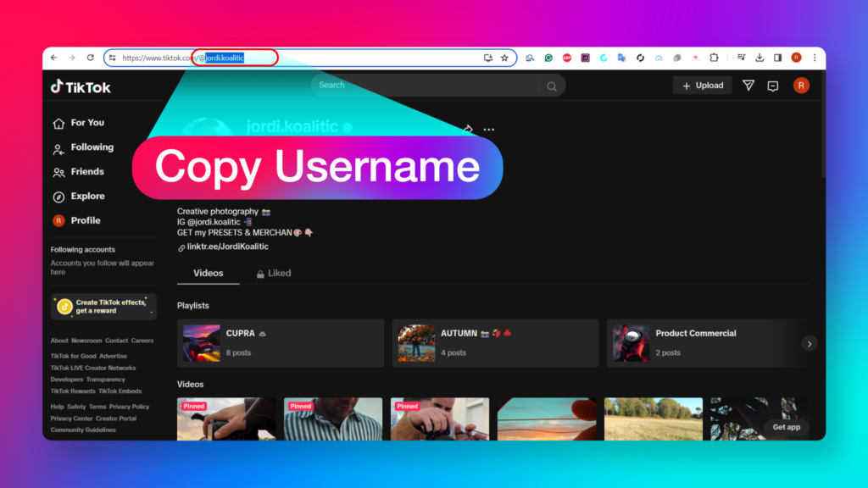Click in the TikTok search field
This screenshot has width=868, height=488.
click(426, 86)
